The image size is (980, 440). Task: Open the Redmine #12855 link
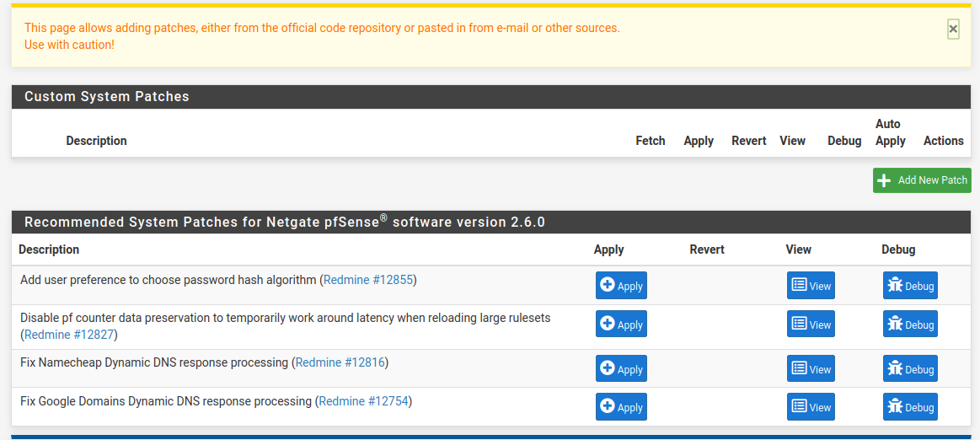coord(368,280)
